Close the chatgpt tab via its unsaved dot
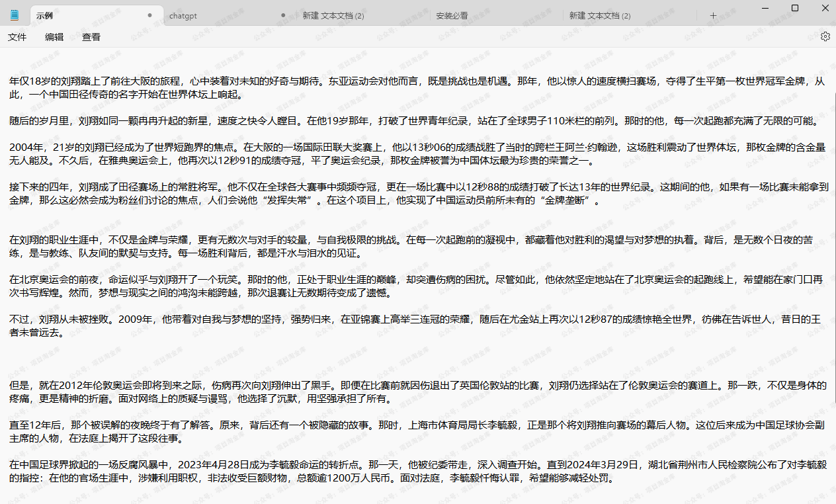The height and width of the screenshot is (504, 836). click(283, 15)
